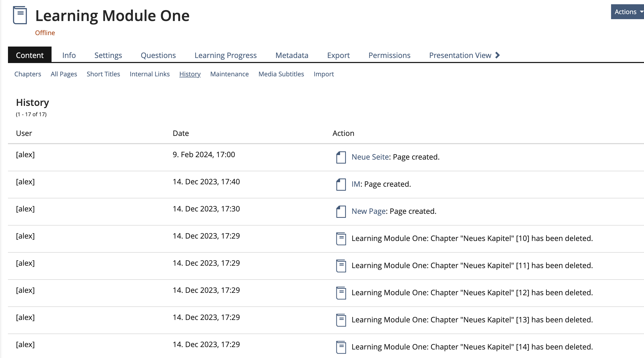The width and height of the screenshot is (644, 358).
Task: Open the Neue Seite page link
Action: [x=370, y=157]
